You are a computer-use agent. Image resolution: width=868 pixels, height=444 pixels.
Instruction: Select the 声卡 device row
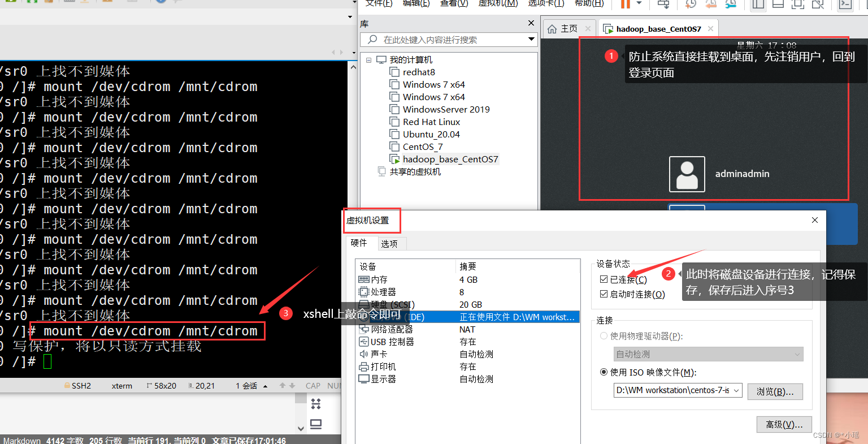(469, 354)
